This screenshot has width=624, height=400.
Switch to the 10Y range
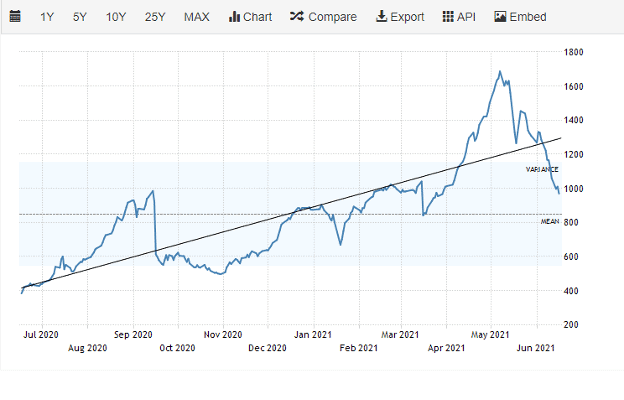116,17
